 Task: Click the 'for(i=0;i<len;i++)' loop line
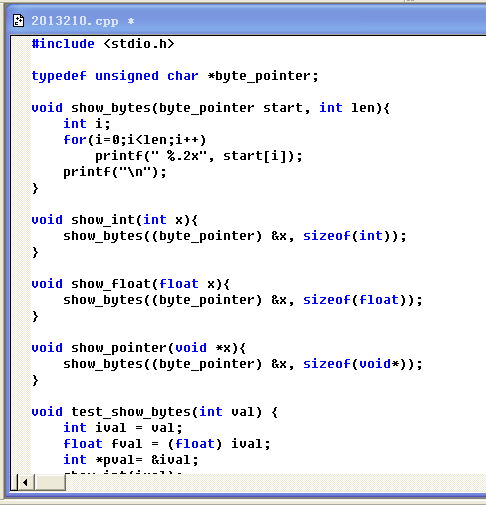click(x=135, y=140)
